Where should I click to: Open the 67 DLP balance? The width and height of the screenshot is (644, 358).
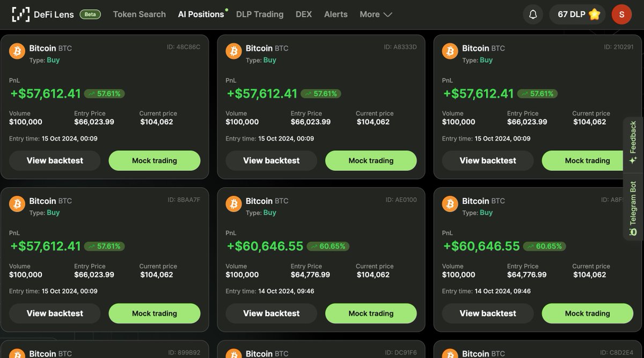577,14
